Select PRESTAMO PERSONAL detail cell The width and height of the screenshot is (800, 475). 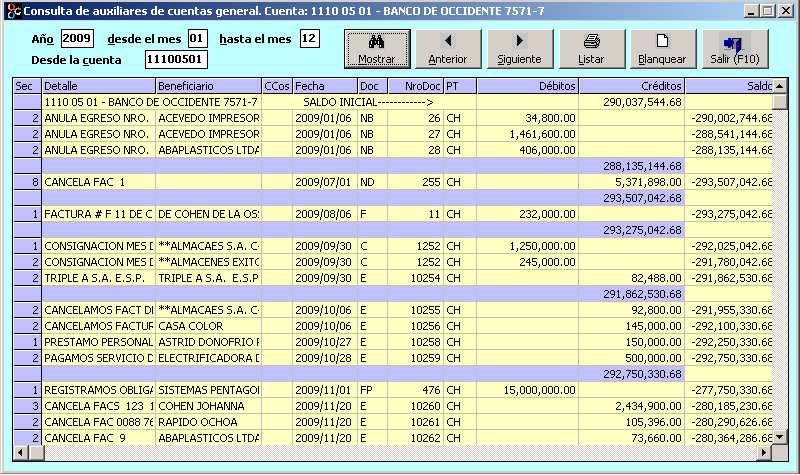click(x=98, y=342)
